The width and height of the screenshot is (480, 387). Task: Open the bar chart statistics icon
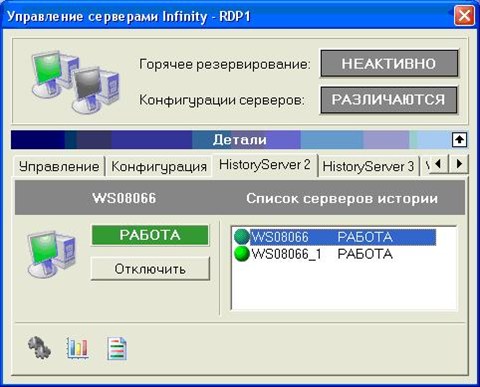tap(78, 348)
